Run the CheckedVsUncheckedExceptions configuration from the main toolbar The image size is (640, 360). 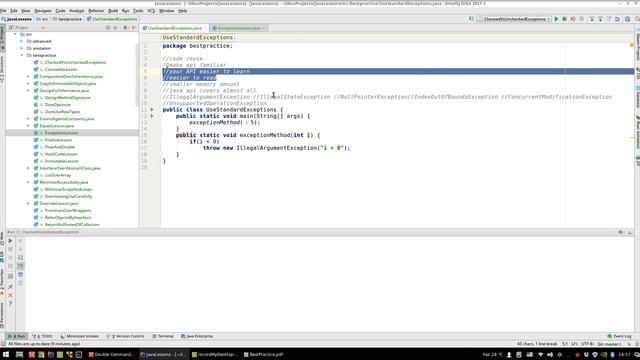click(x=556, y=19)
